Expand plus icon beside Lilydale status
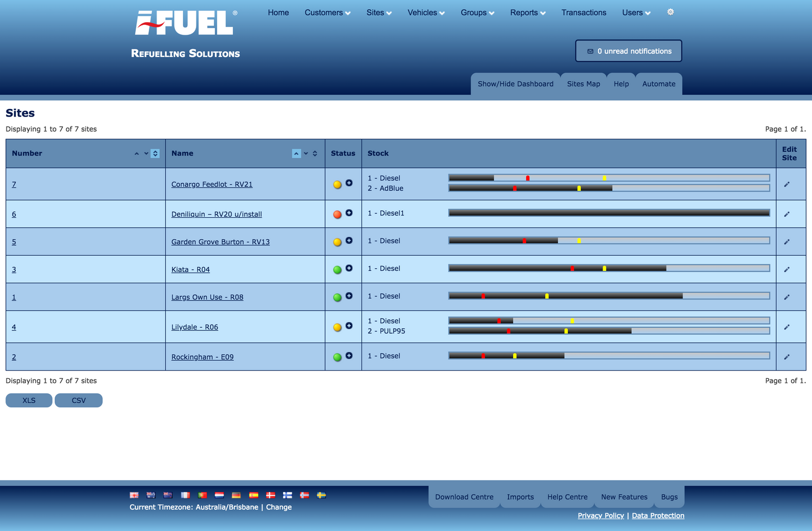The image size is (812, 531). tap(349, 326)
